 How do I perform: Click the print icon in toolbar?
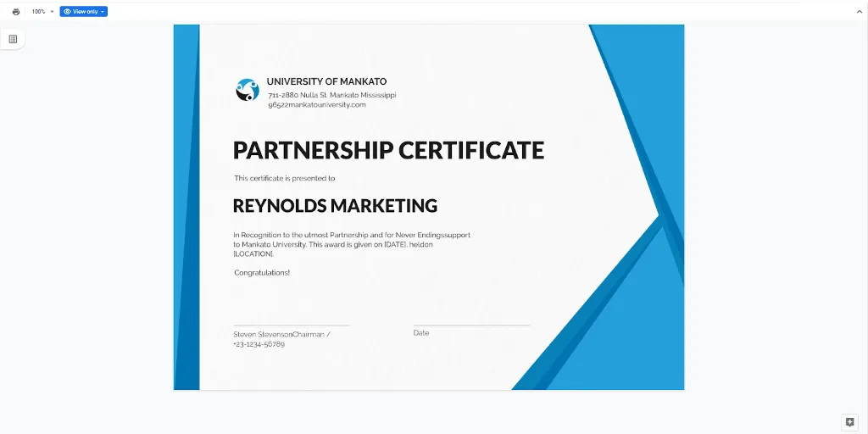(x=15, y=12)
